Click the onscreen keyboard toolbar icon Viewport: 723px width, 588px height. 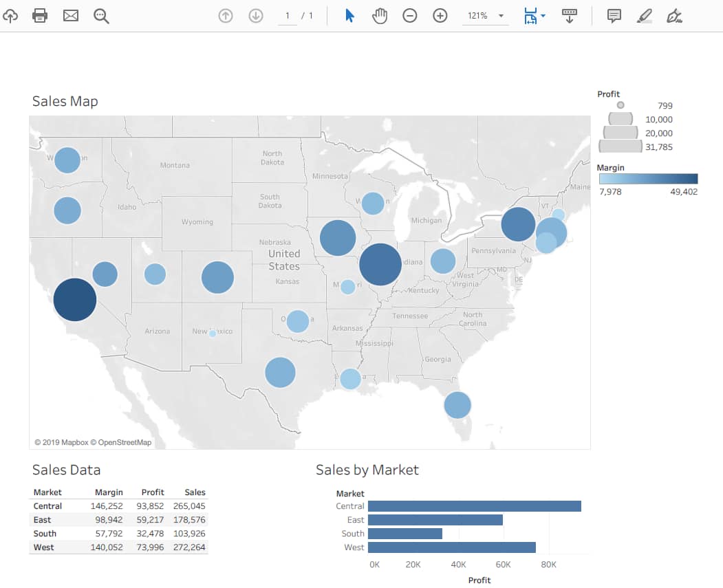pyautogui.click(x=570, y=15)
